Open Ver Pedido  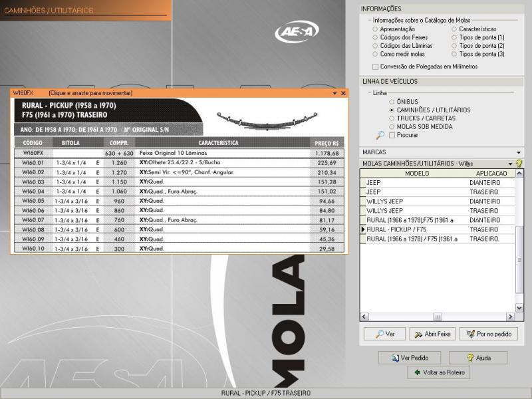410,358
